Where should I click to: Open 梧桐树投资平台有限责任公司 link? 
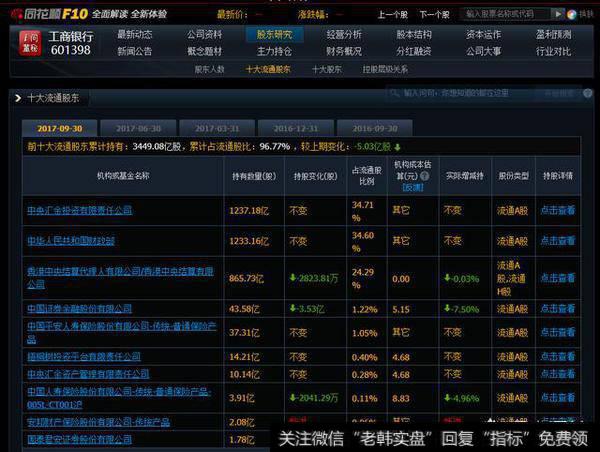pyautogui.click(x=84, y=357)
